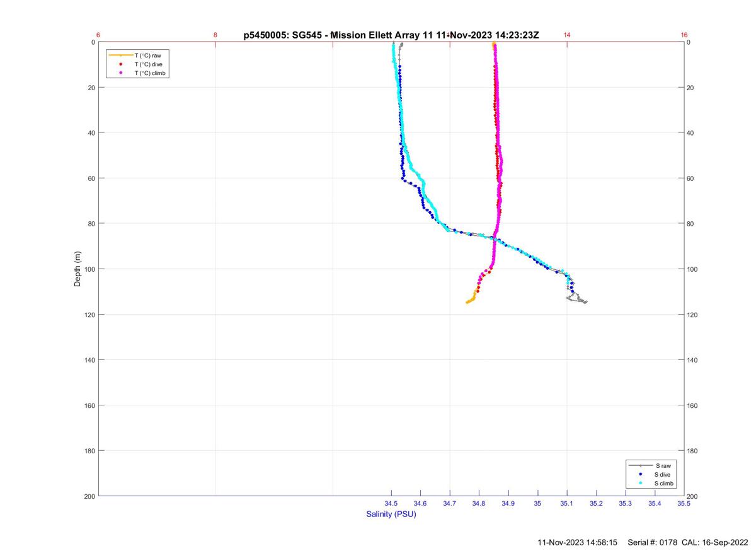Click the '40' tick on right depth axis

[x=691, y=133]
